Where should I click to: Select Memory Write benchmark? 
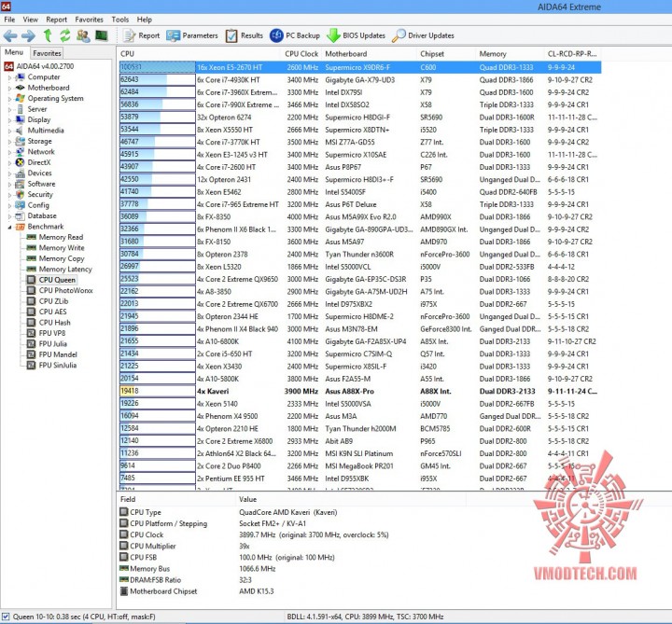55,248
